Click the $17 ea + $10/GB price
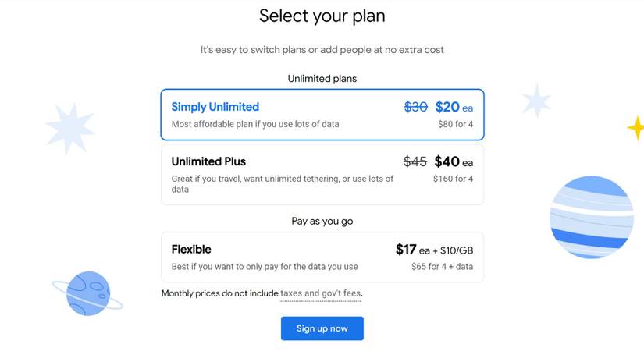This screenshot has height=362, width=644. [434, 250]
